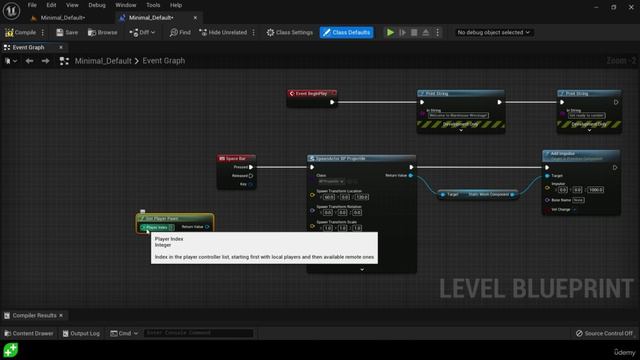Open play mode options menu
Screen dimensions: 640x360
[x=437, y=32]
